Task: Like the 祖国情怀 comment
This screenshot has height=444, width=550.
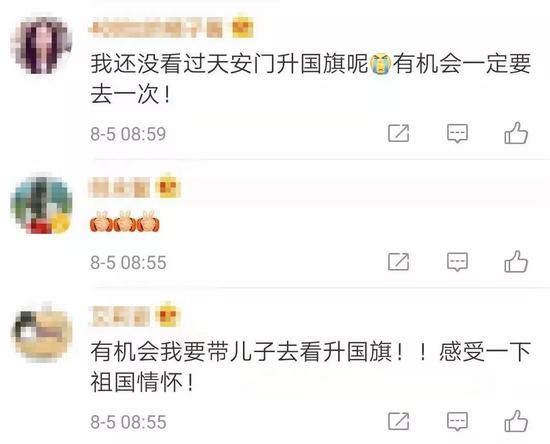Action: point(516,421)
